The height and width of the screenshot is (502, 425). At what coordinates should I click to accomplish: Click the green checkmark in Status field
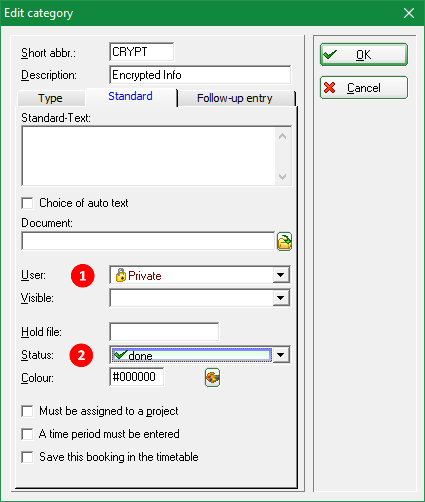point(120,355)
